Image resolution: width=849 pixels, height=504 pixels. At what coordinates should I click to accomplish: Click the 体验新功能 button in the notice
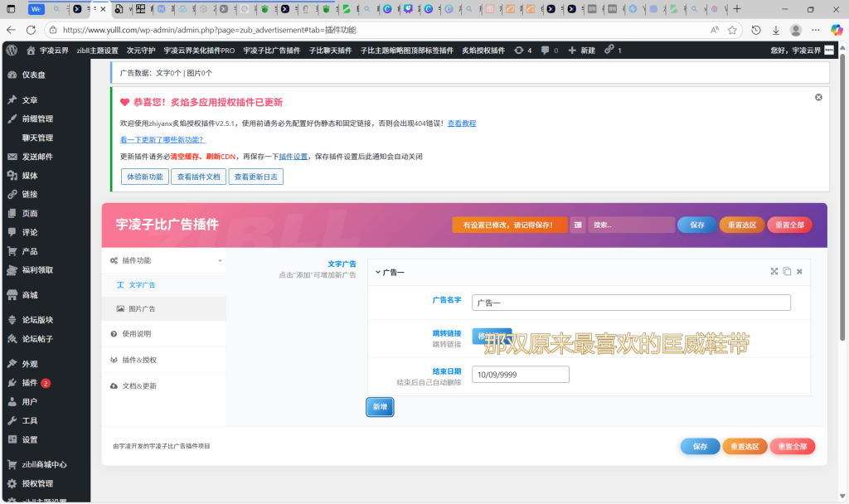144,176
